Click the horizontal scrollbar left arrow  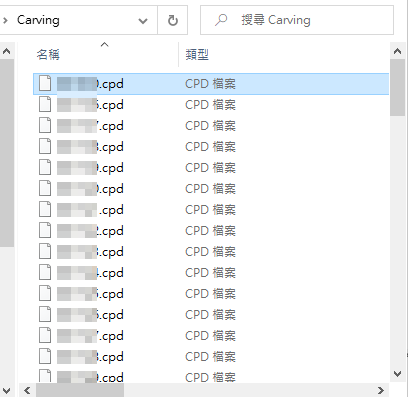tap(27, 390)
